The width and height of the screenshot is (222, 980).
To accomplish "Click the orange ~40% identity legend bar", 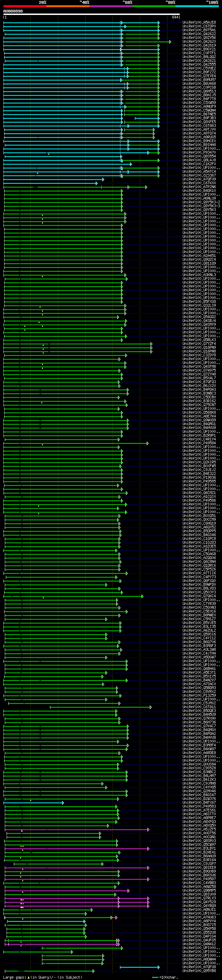I will pyautogui.click(x=68, y=7).
